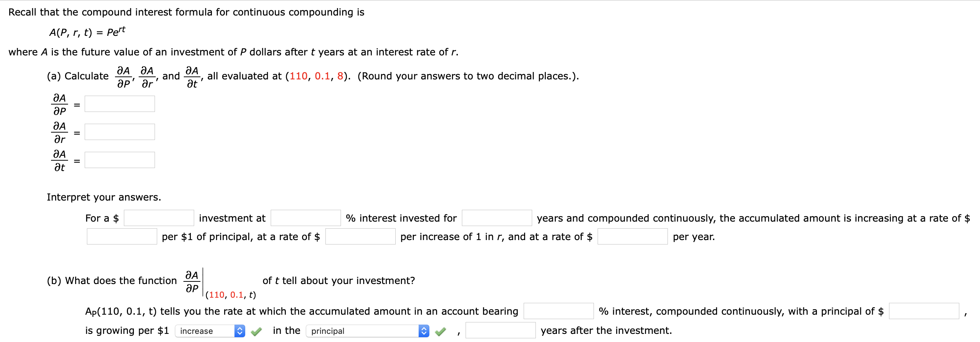This screenshot has height=342, width=980.
Task: Click the text Interpret your answers
Action: (x=104, y=197)
